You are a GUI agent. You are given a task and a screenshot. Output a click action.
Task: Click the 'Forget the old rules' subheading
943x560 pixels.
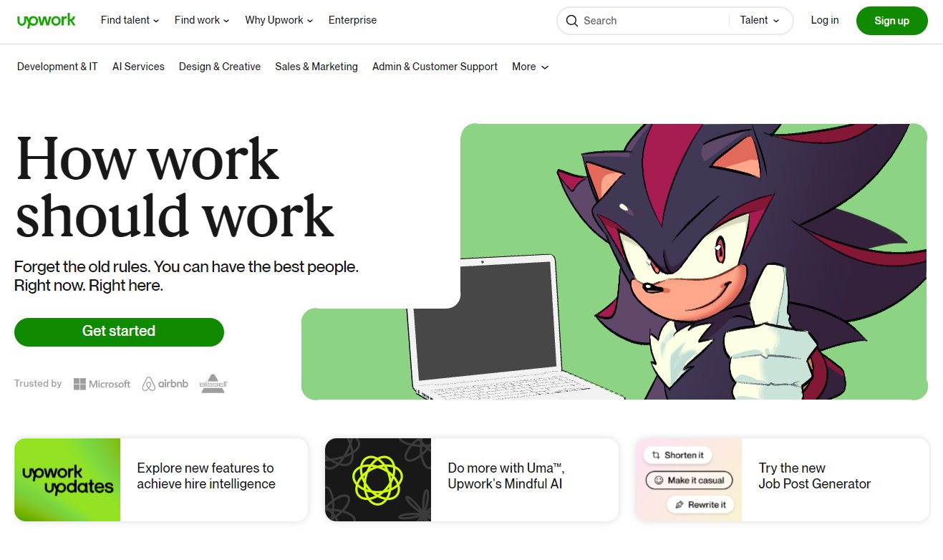click(186, 276)
